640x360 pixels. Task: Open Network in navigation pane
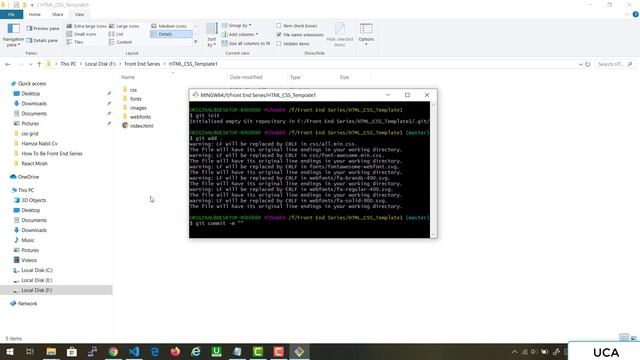(x=27, y=304)
